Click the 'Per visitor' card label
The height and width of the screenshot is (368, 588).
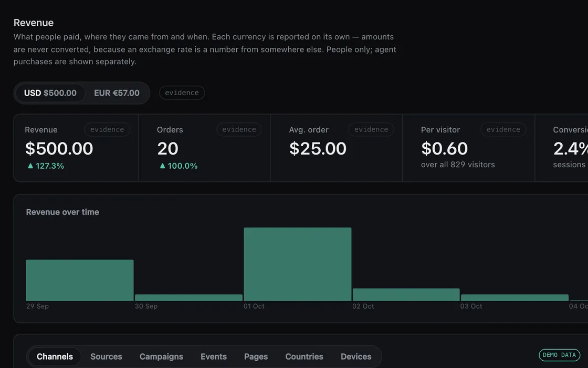(x=440, y=129)
